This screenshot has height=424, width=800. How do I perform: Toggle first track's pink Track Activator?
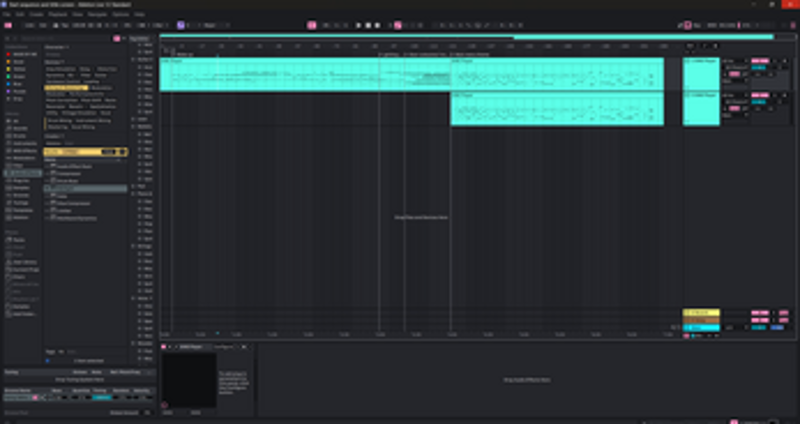click(x=760, y=61)
